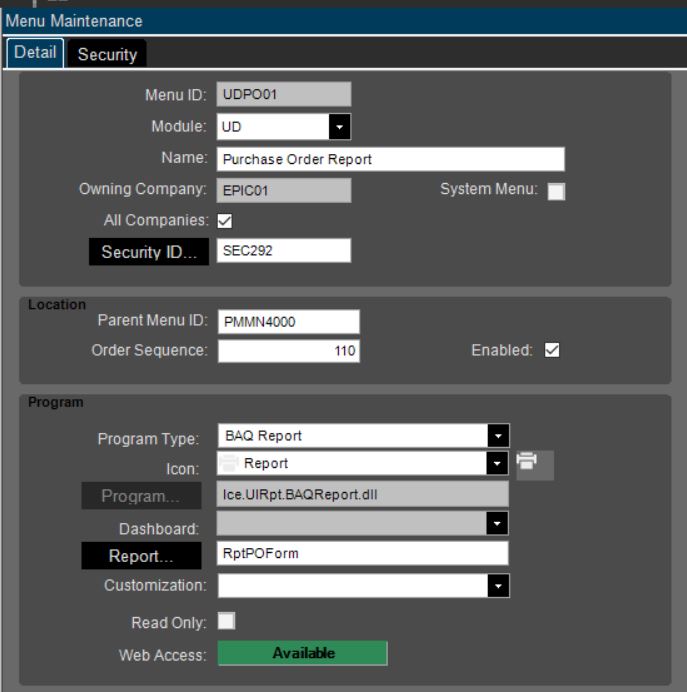Expand the Customization dropdown
This screenshot has height=692, width=687.
pyautogui.click(x=498, y=586)
